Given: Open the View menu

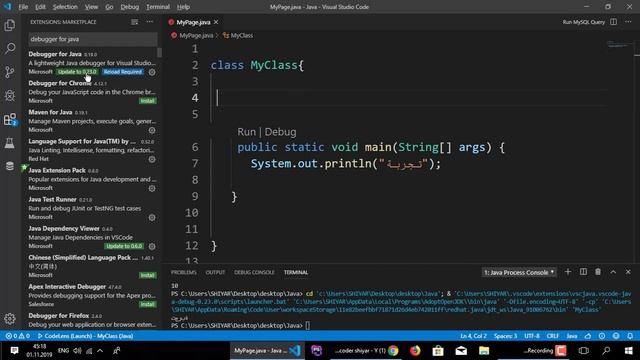Looking at the screenshot, I should pyautogui.click(x=91, y=7).
